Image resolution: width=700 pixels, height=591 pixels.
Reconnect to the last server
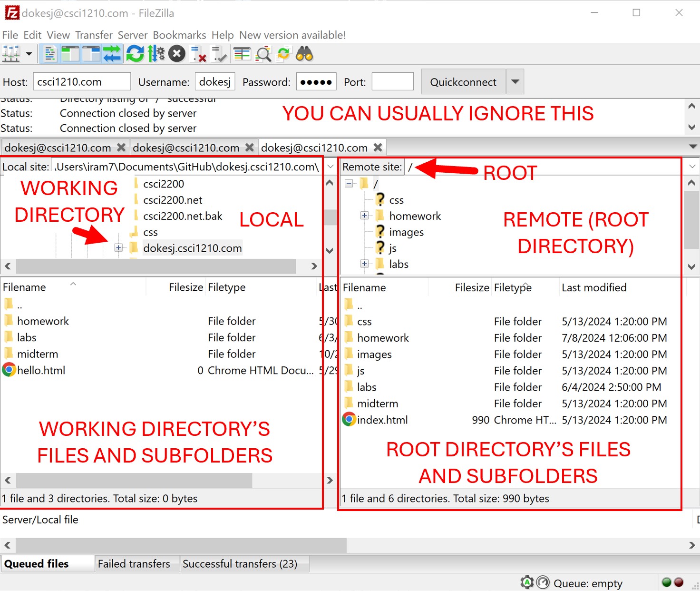click(219, 54)
